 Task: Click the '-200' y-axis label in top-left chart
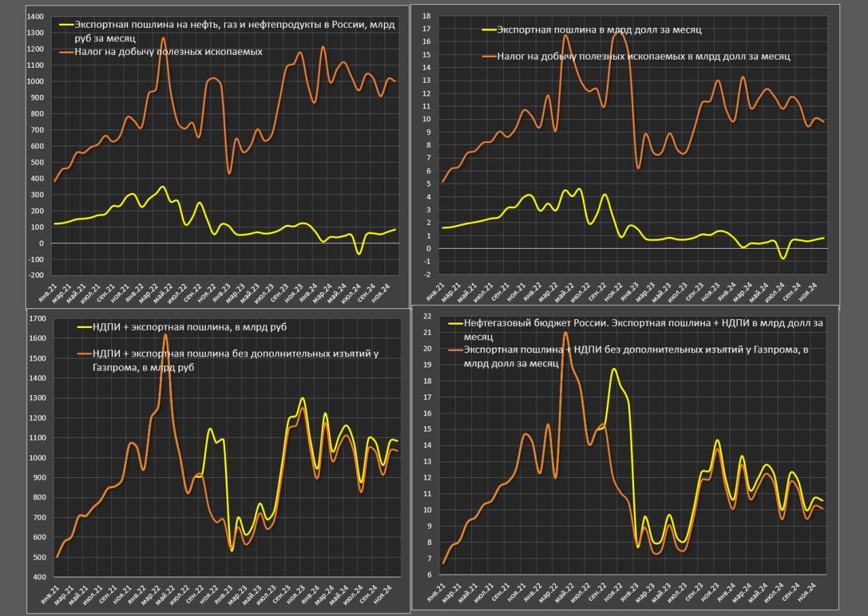[35, 276]
